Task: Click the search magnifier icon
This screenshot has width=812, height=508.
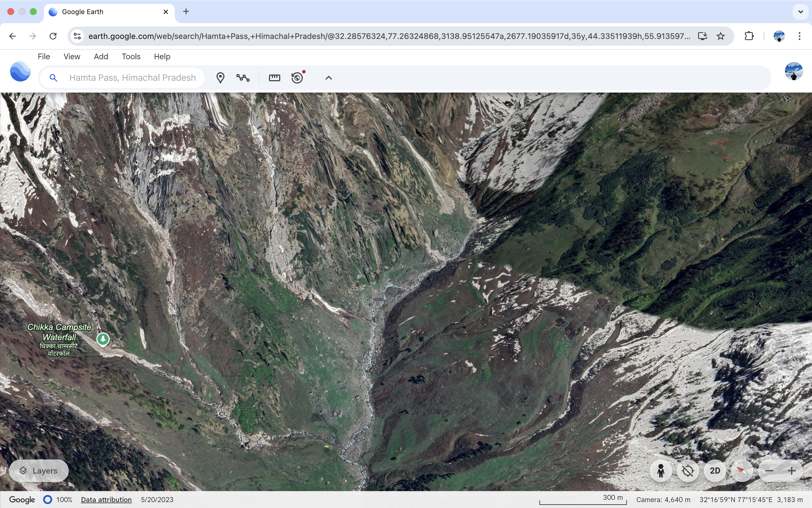Action: click(x=53, y=78)
